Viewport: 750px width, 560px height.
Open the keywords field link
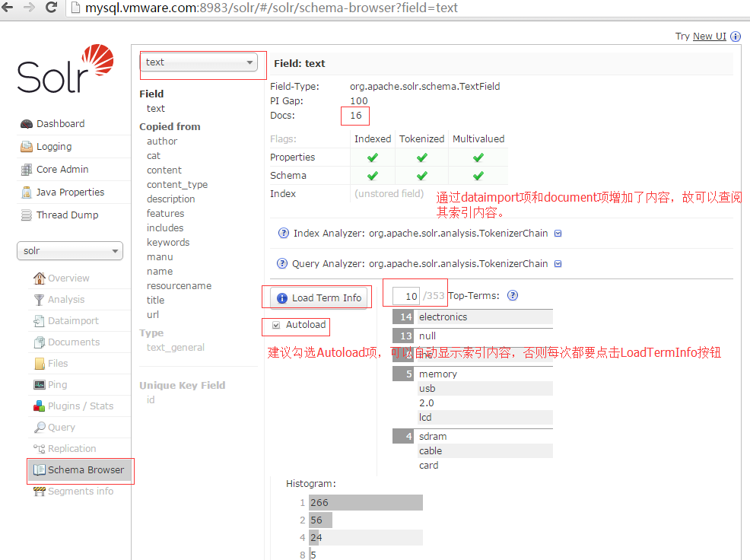pyautogui.click(x=168, y=243)
